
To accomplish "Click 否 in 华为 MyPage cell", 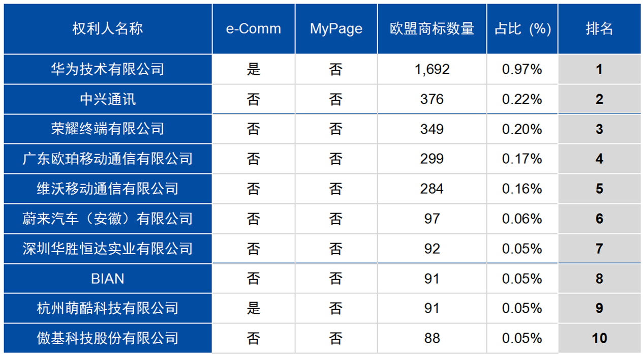I will (336, 69).
